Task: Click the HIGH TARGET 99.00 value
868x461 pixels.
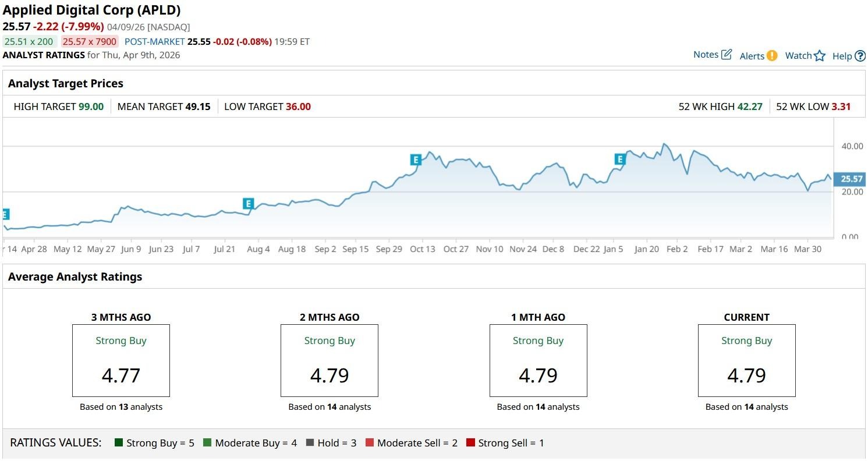Action: point(91,107)
